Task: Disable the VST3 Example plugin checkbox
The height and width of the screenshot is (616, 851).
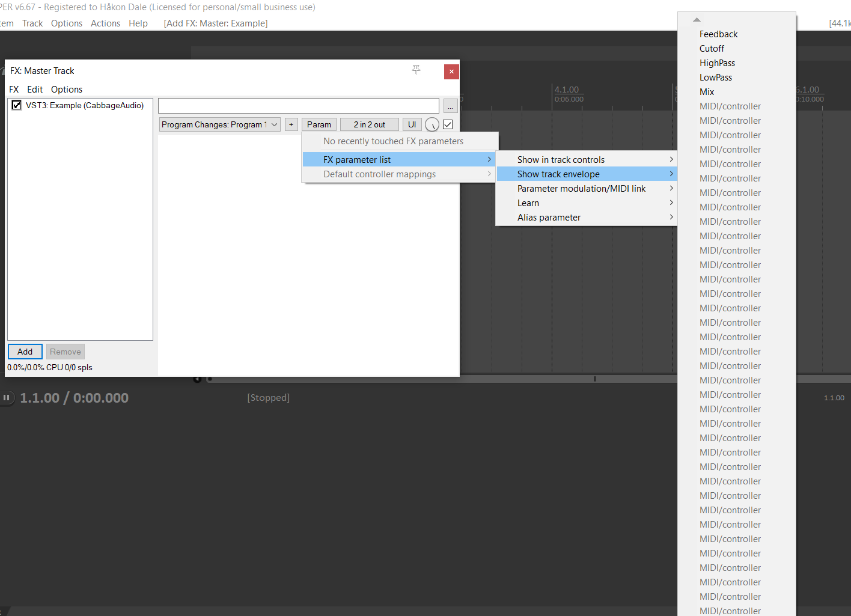Action: click(x=17, y=105)
